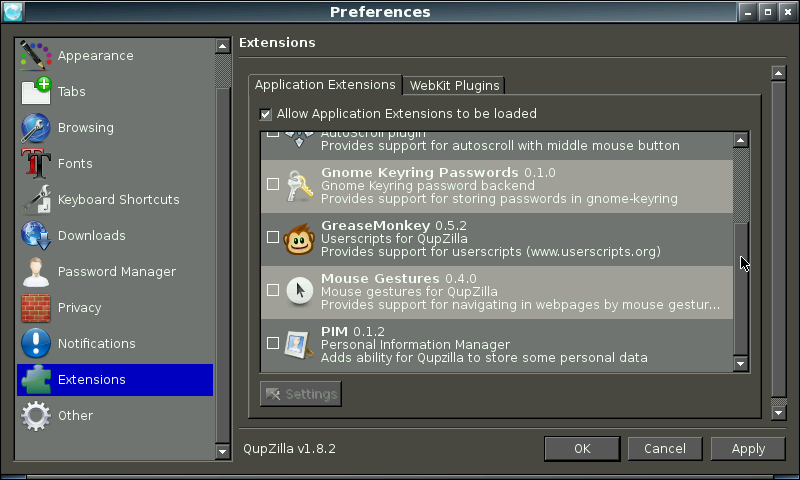
Task: Enable the Gnome Keyring Passwords extension checkbox
Action: 273,184
